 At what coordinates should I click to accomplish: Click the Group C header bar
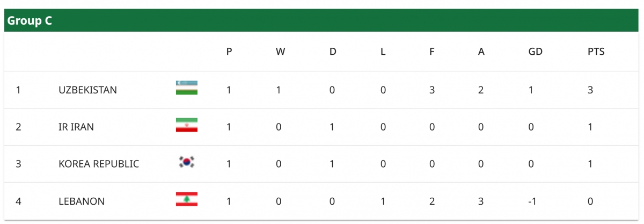pyautogui.click(x=322, y=21)
